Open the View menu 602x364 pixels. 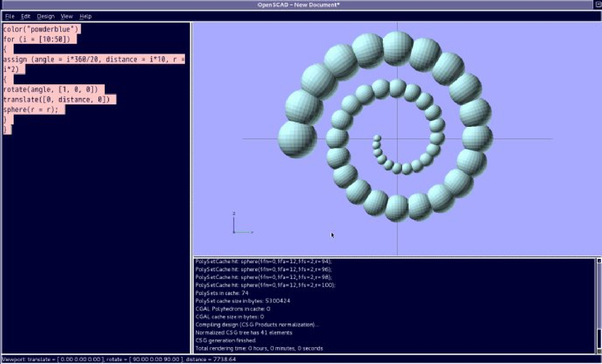[x=67, y=16]
